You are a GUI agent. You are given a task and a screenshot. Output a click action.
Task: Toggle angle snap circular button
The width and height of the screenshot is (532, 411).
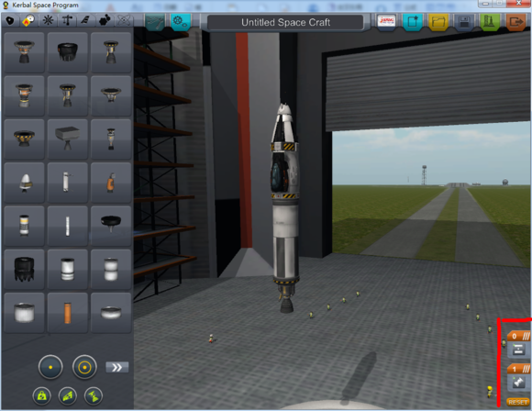coord(84,367)
